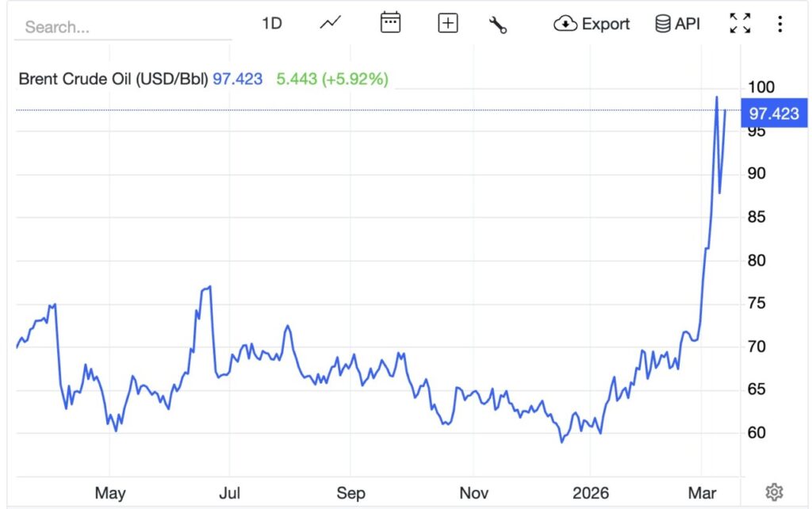Expand chart options via three-dot menu
The image size is (812, 509).
[780, 23]
